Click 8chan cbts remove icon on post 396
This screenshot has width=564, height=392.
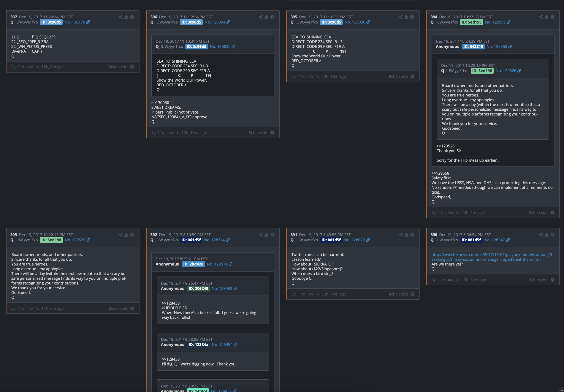click(272, 133)
